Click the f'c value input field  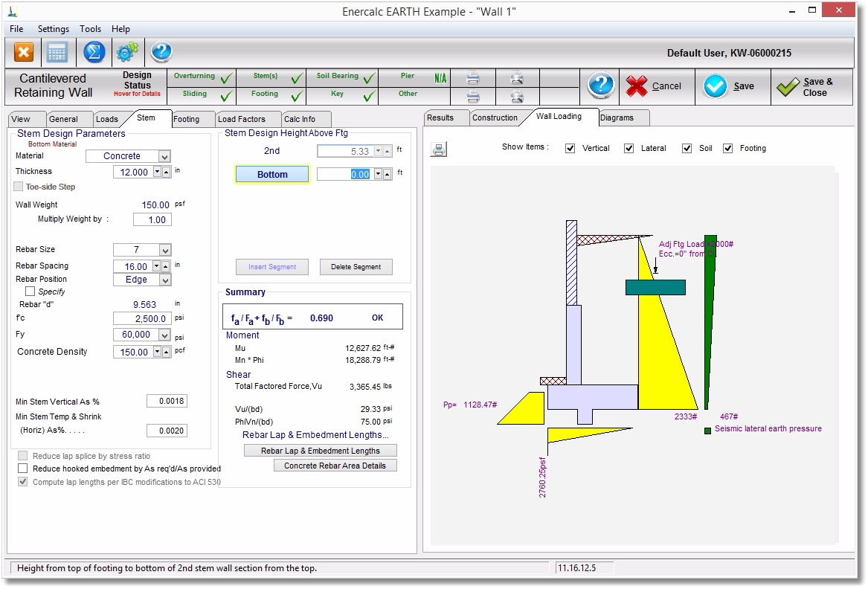pos(142,318)
